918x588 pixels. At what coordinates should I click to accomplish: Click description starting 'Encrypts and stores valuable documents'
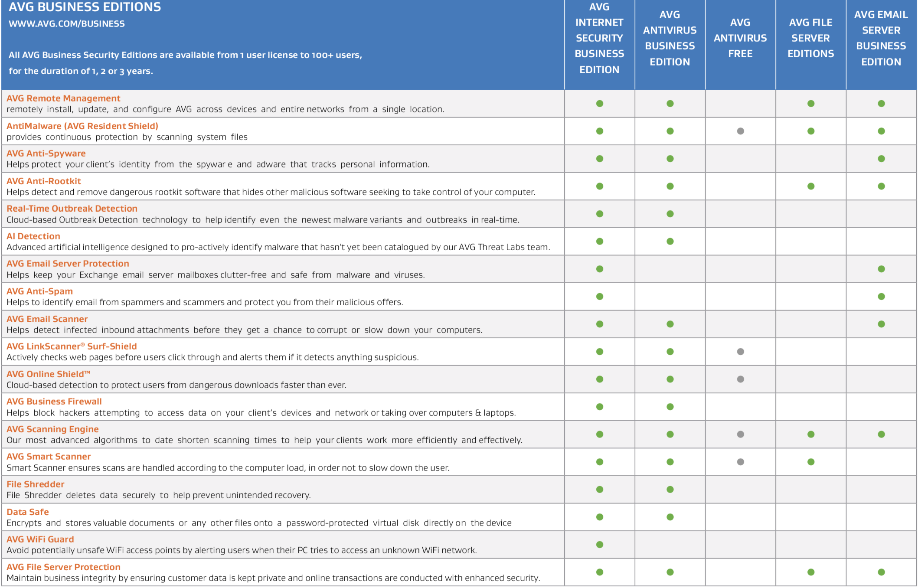pyautogui.click(x=259, y=523)
